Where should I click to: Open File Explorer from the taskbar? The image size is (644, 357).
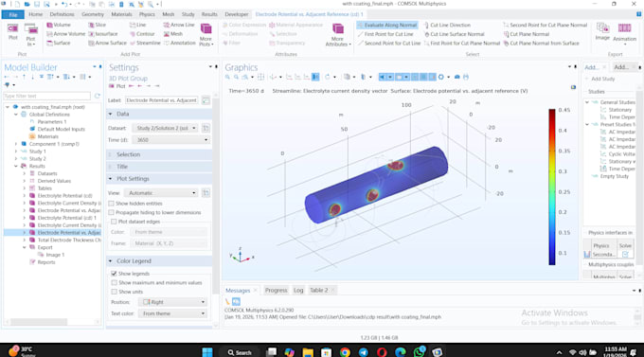tap(308, 352)
